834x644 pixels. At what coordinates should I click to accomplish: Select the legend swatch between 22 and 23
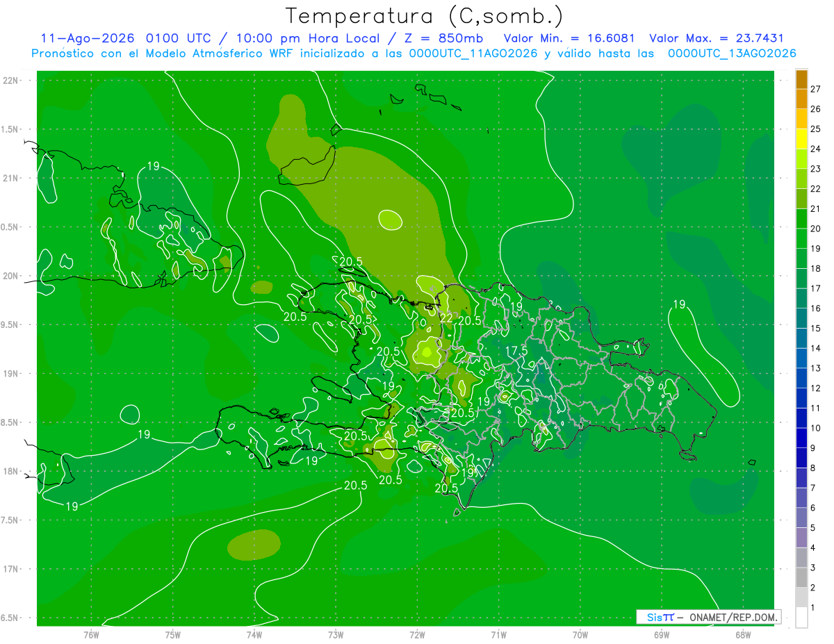pos(801,179)
